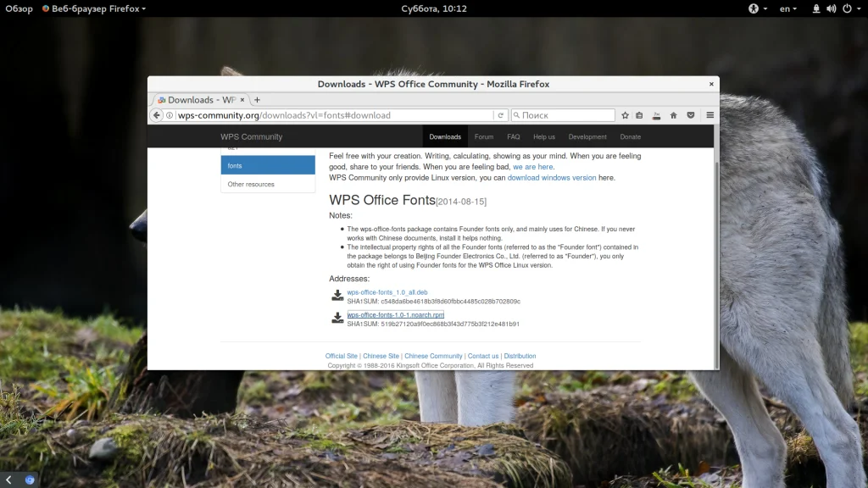This screenshot has height=488, width=868.
Task: Open the Chinese Community footer link
Action: tap(433, 356)
